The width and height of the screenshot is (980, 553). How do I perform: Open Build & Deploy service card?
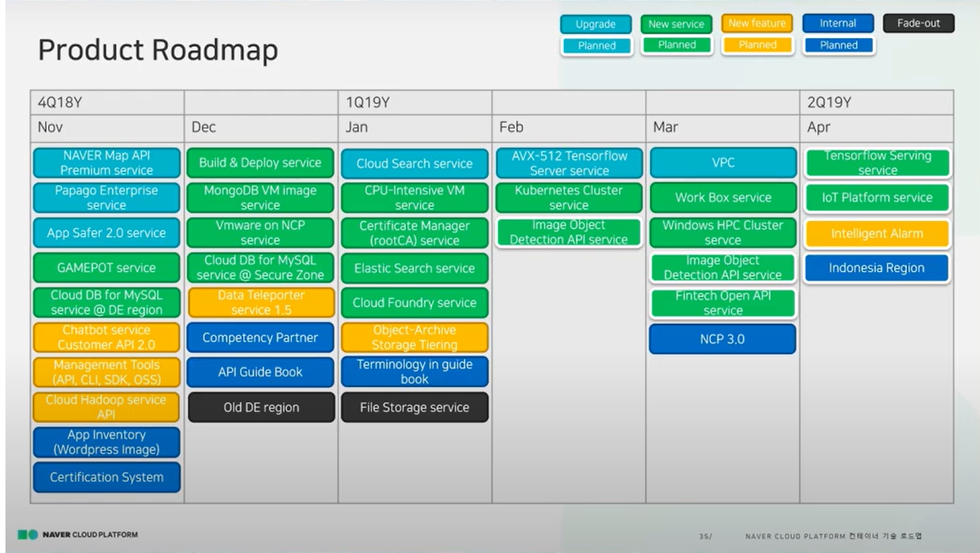click(x=261, y=163)
